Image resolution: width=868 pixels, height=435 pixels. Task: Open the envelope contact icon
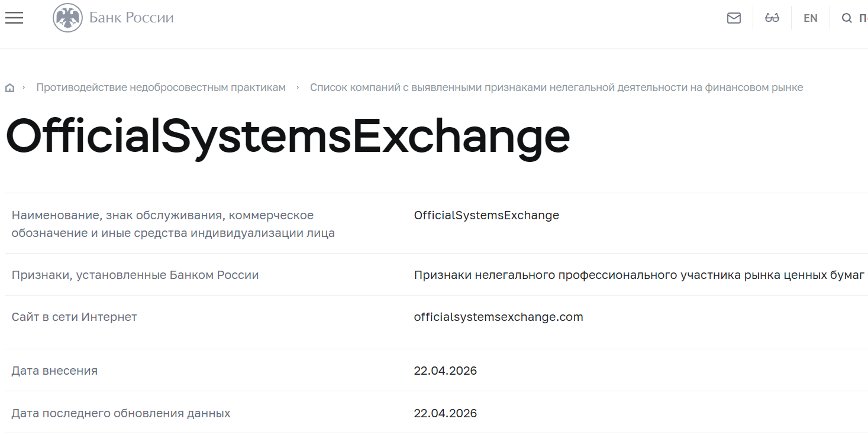pyautogui.click(x=733, y=18)
